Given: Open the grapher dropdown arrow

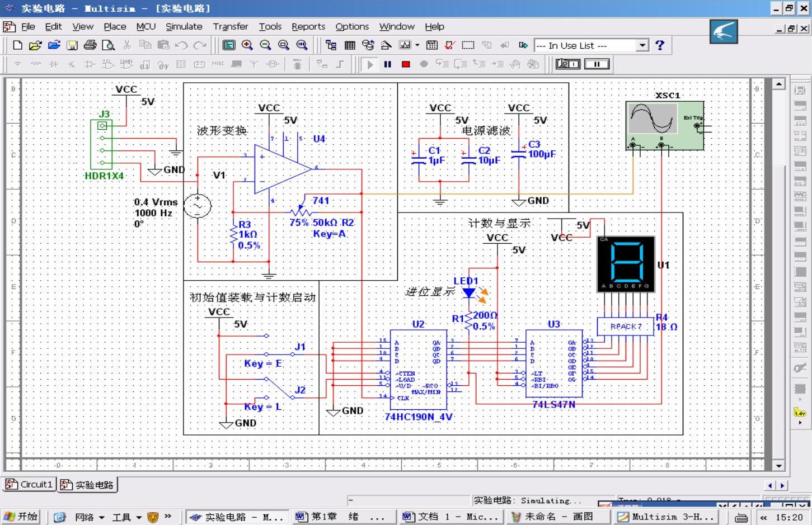Looking at the screenshot, I should point(417,45).
